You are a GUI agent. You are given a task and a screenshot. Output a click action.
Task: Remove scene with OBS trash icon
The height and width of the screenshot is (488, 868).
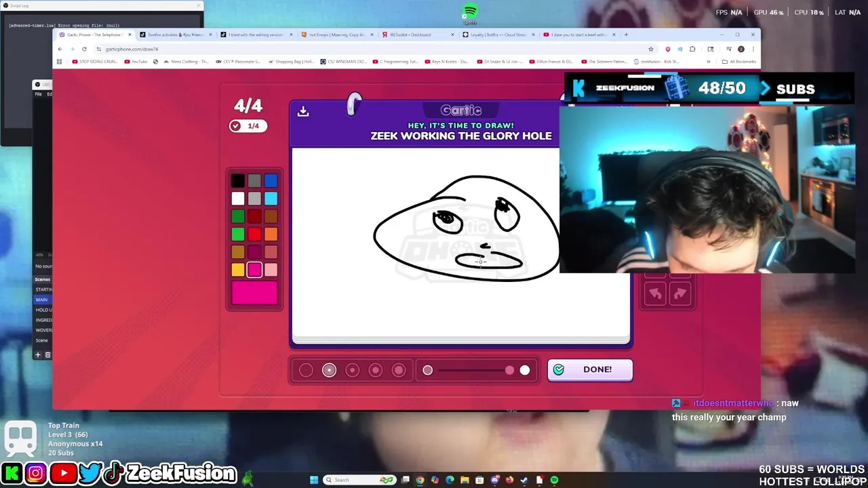[x=47, y=354]
